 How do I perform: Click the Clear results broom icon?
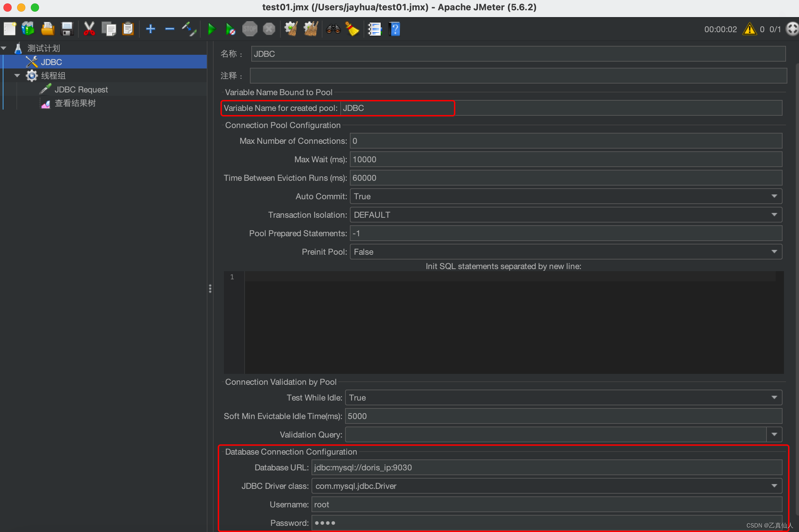click(291, 29)
